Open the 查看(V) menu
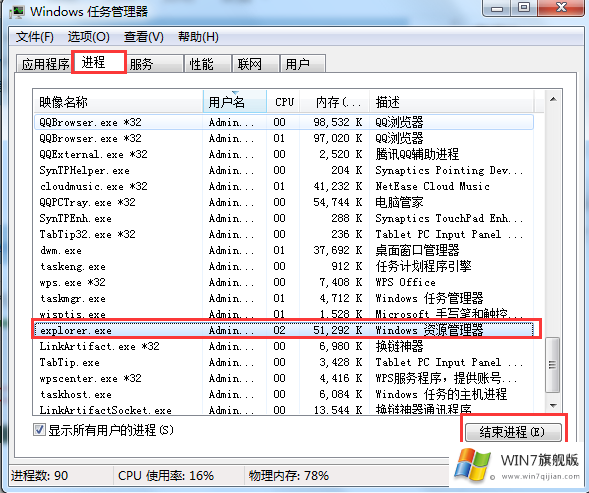This screenshot has height=493, width=589. pyautogui.click(x=143, y=37)
